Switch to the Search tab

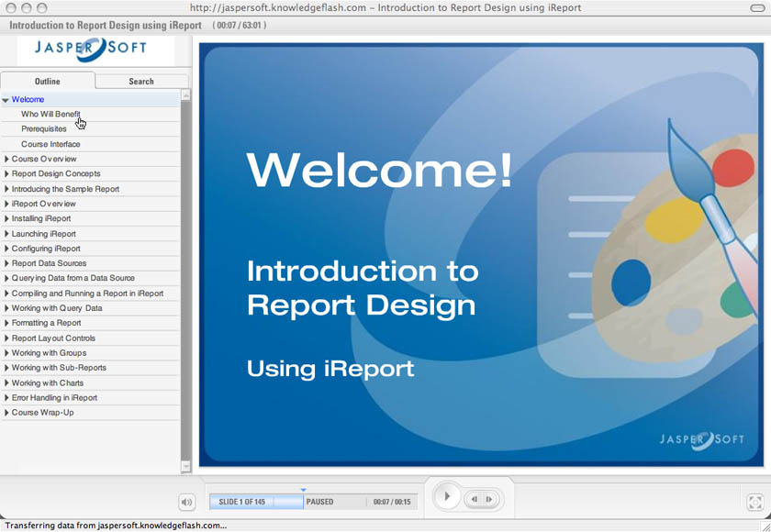tap(141, 81)
